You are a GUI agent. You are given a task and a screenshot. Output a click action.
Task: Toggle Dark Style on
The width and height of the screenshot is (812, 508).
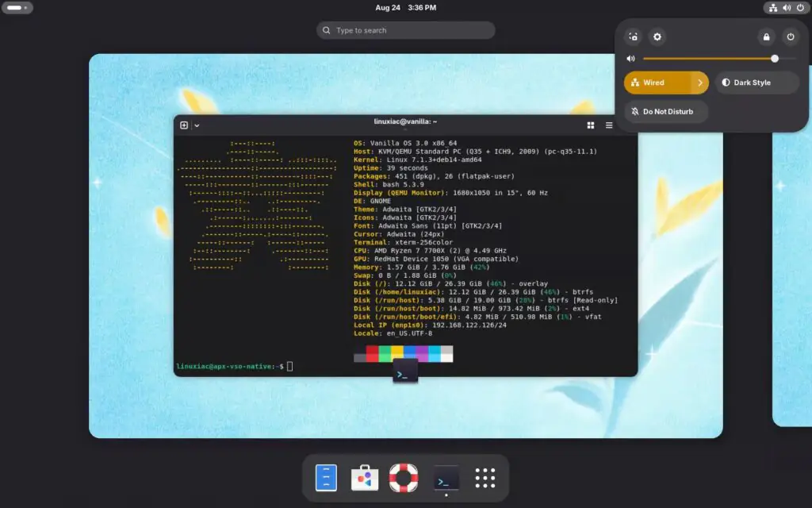tap(757, 83)
